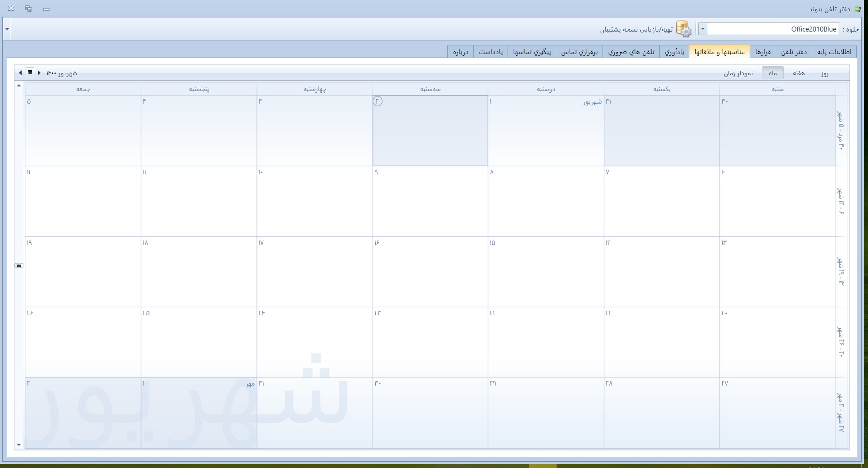Image resolution: width=868 pixels, height=468 pixels.
Task: Click the day ۳۱ cell under یکشنبه in the first row
Action: coord(661,131)
